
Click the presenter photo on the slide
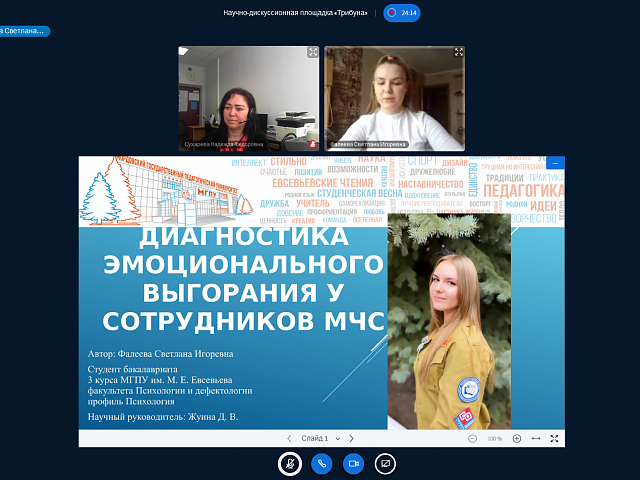pyautogui.click(x=449, y=321)
